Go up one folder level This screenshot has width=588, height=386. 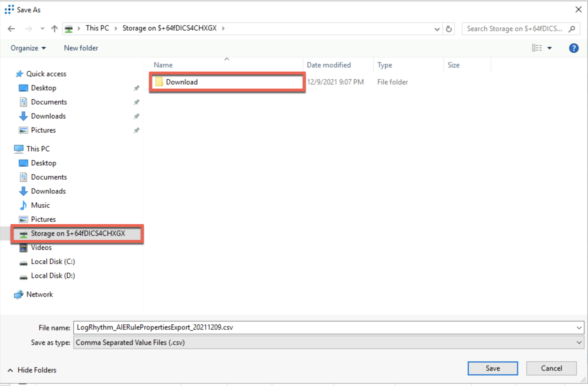[54, 29]
